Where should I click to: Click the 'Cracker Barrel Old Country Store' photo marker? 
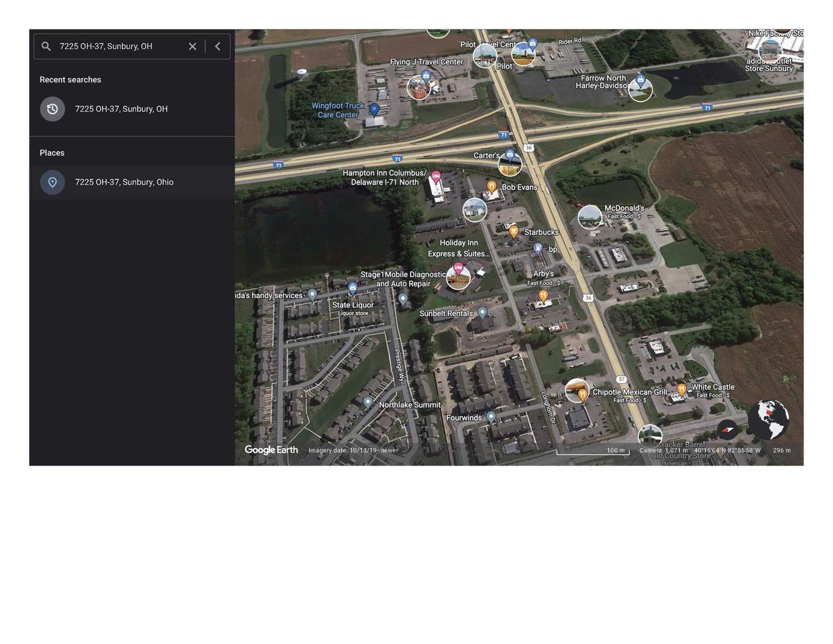[x=650, y=436]
